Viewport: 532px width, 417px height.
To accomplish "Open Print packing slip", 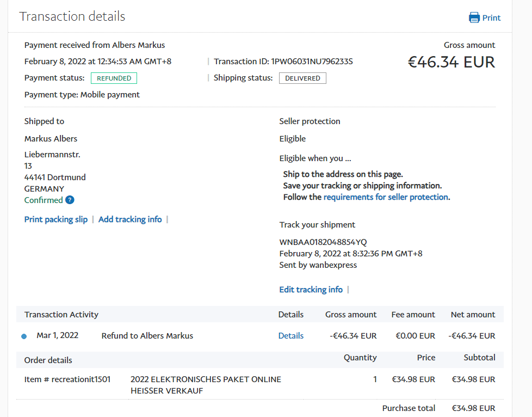I will (56, 219).
